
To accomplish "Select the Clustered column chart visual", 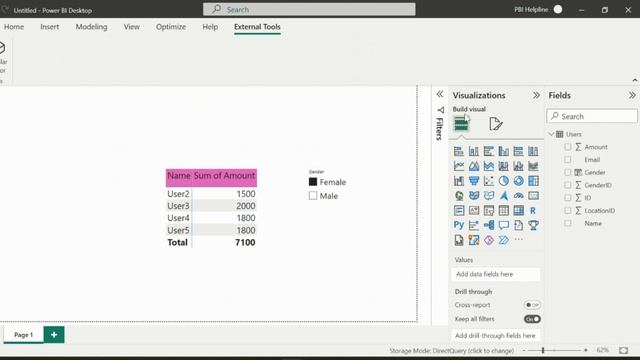I will tap(504, 151).
